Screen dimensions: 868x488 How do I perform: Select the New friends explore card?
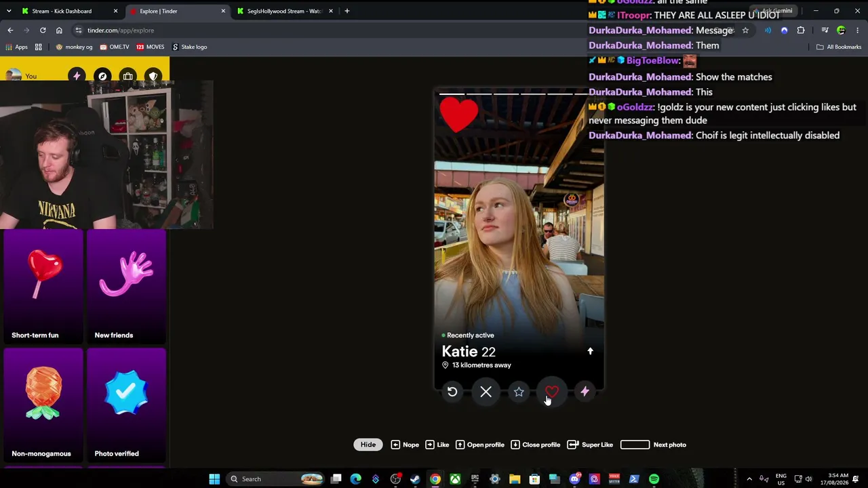point(126,287)
